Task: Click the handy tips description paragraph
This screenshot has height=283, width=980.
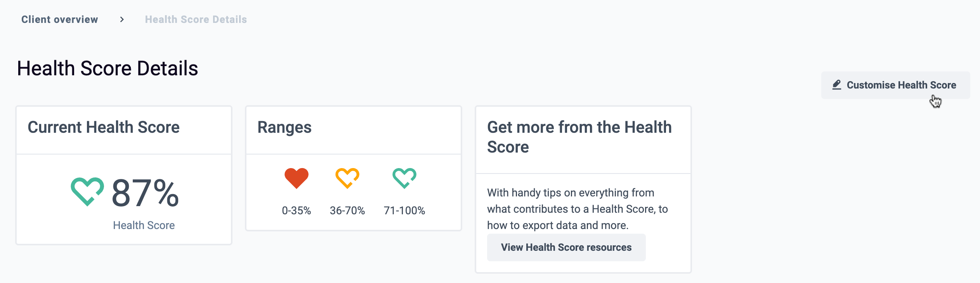Action: click(578, 209)
